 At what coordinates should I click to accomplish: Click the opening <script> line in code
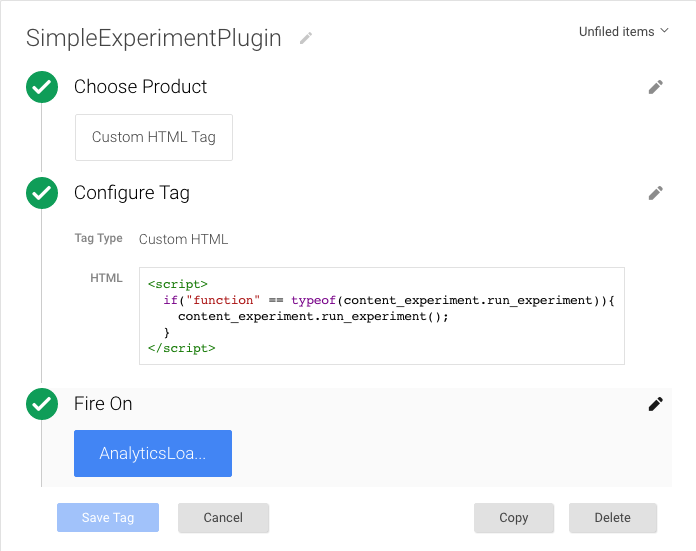[x=178, y=284]
